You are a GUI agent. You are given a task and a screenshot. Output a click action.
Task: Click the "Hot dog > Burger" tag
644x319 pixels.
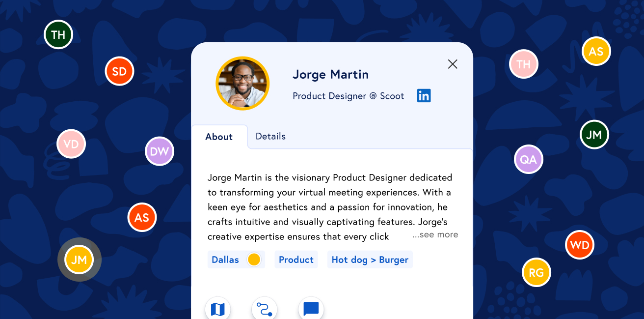pyautogui.click(x=370, y=260)
